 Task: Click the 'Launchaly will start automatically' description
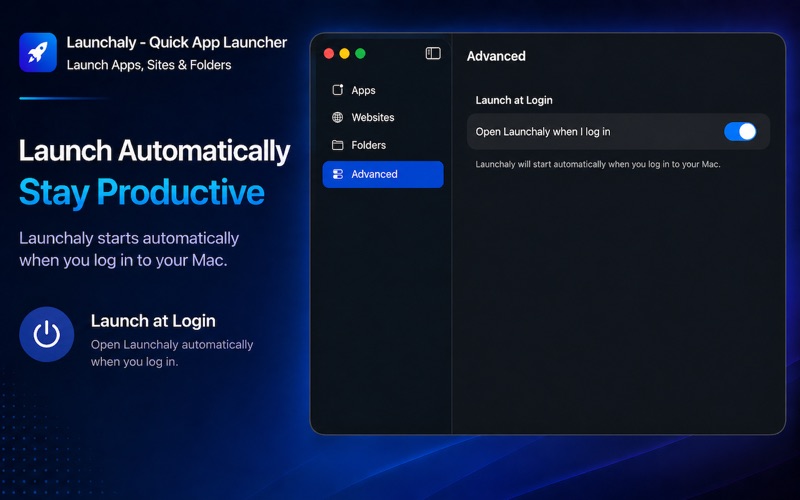pos(598,164)
